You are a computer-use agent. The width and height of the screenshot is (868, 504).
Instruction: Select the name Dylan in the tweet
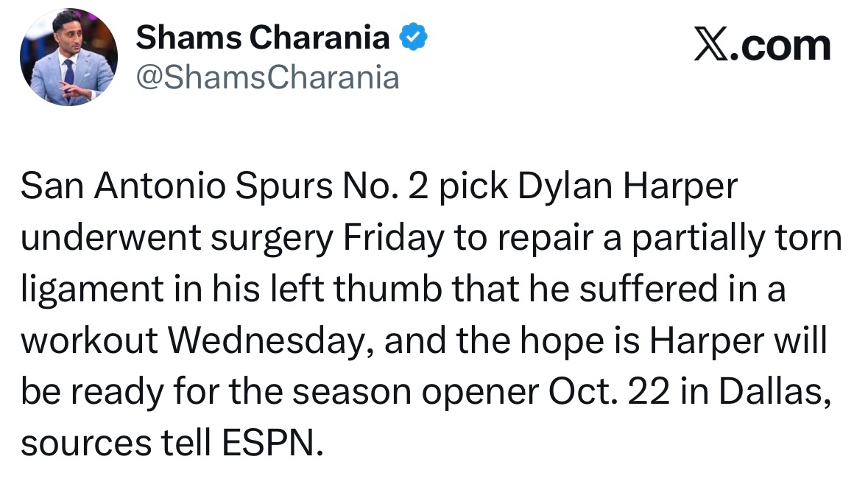pos(565,186)
